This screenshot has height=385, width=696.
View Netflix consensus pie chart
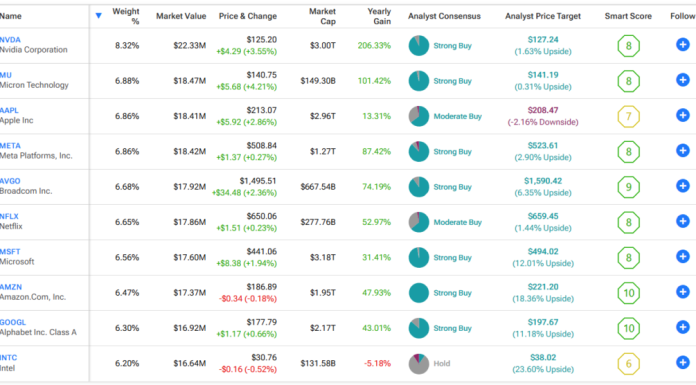[x=419, y=222]
